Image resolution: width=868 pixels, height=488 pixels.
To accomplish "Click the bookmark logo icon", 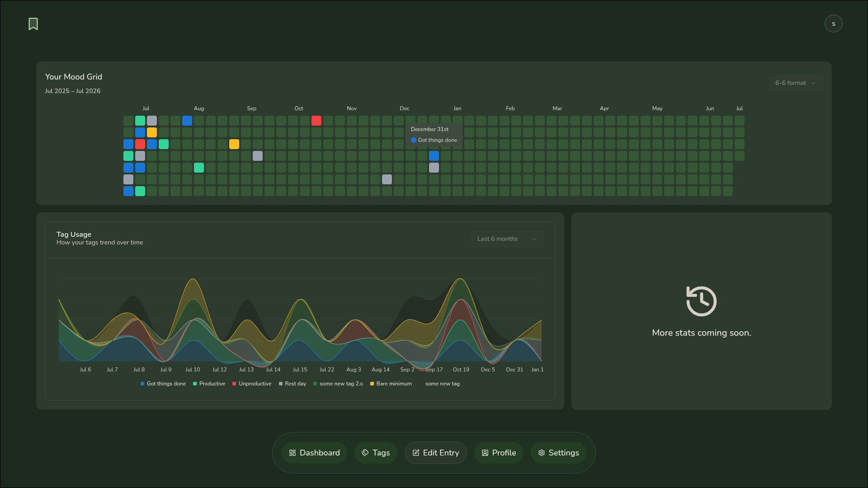I will [33, 24].
